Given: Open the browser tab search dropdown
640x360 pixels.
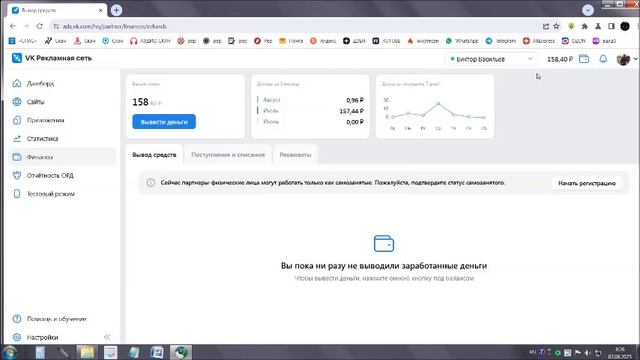Looking at the screenshot, I should tap(588, 10).
